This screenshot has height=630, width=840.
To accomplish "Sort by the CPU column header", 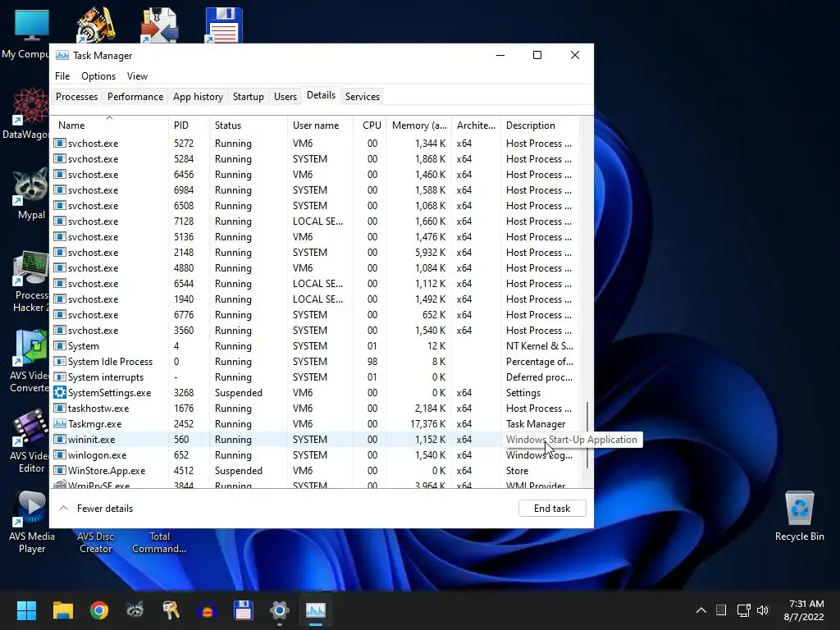I will coord(370,125).
